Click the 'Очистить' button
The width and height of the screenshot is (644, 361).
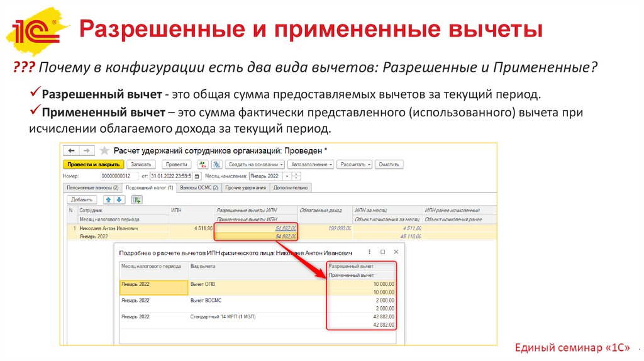pos(389,164)
